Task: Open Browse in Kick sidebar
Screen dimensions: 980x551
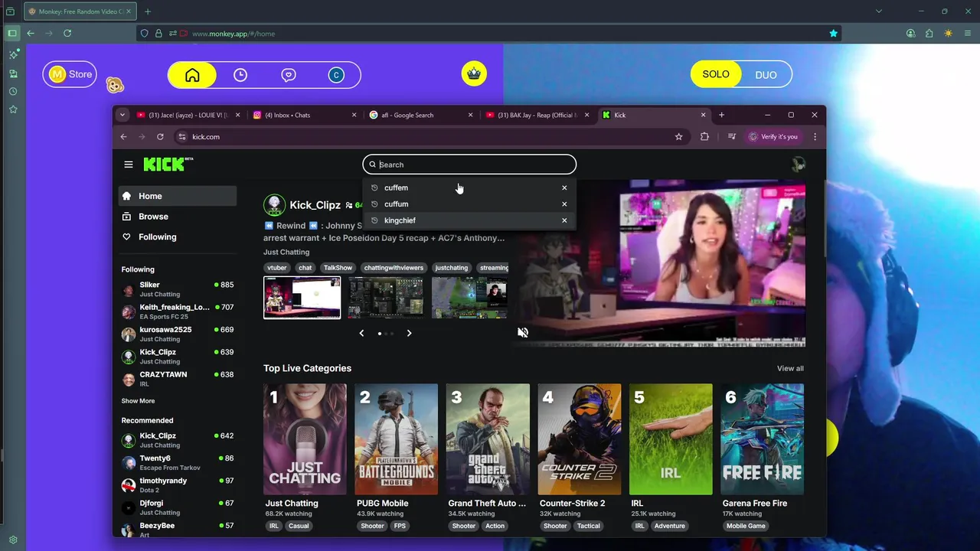Action: pyautogui.click(x=177, y=217)
